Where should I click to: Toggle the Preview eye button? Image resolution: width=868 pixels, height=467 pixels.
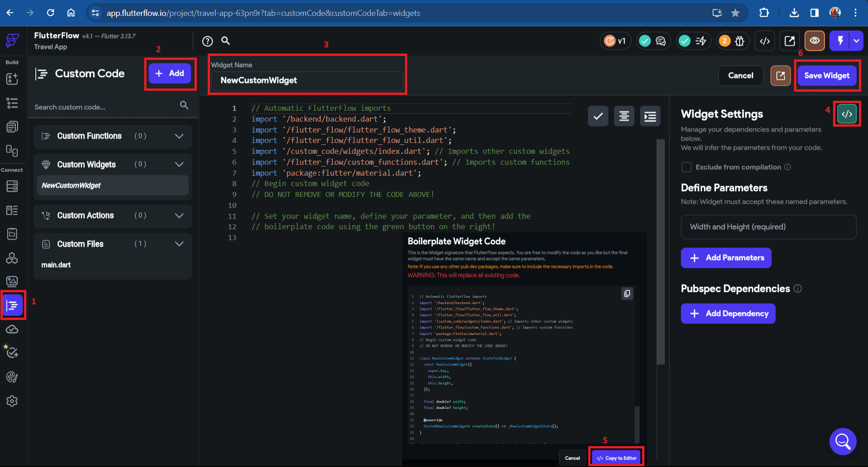[x=814, y=41]
